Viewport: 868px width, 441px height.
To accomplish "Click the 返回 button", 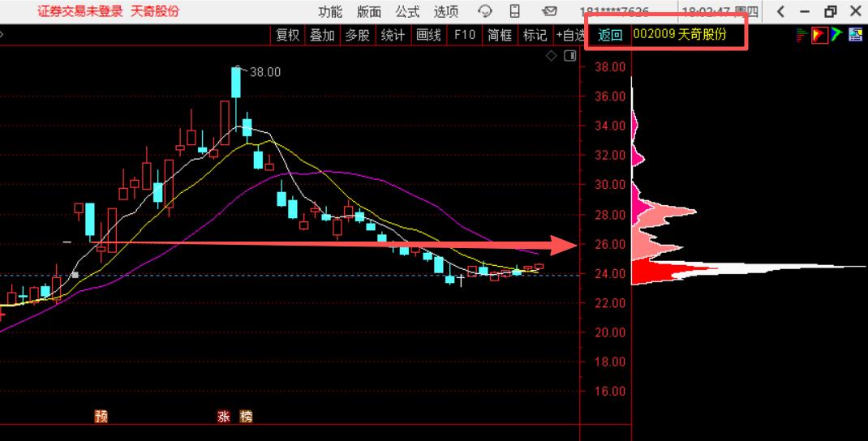I will click(x=610, y=35).
